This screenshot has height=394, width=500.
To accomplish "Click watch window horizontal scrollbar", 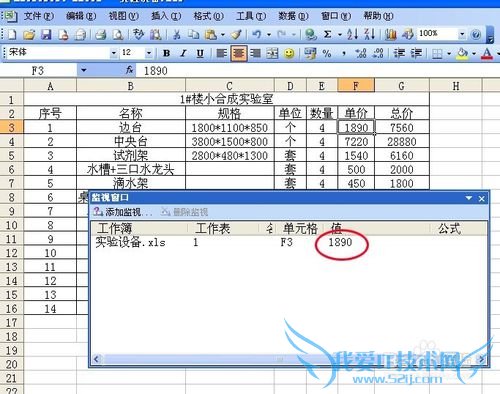I will 288,359.
